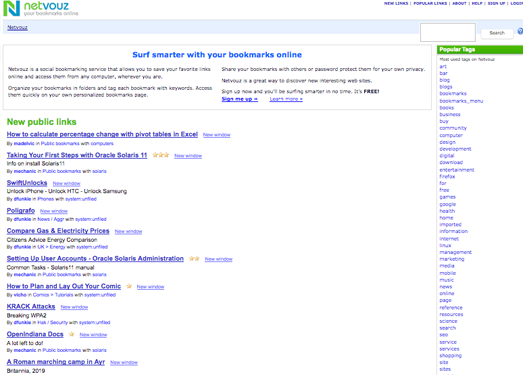Select the 'business' popular tag
Viewport: 523px width, 375px height.
(450, 114)
